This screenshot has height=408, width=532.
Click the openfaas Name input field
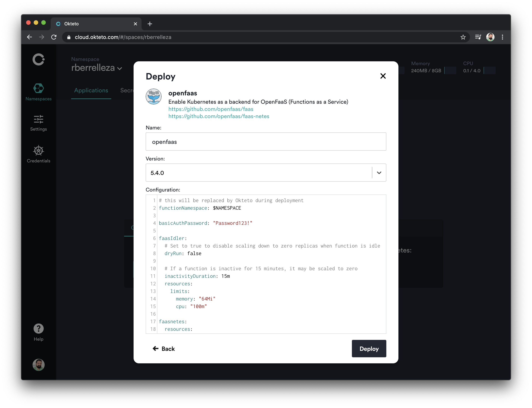(x=266, y=141)
